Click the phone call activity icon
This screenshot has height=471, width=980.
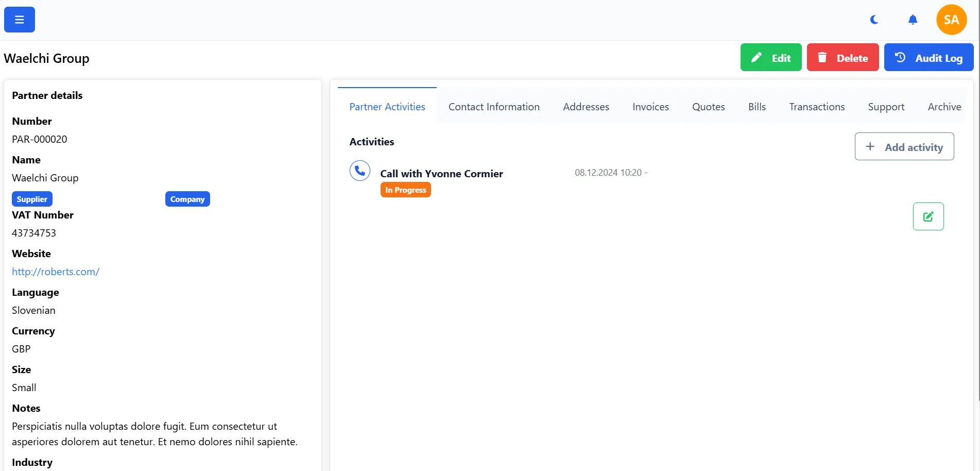pos(360,171)
